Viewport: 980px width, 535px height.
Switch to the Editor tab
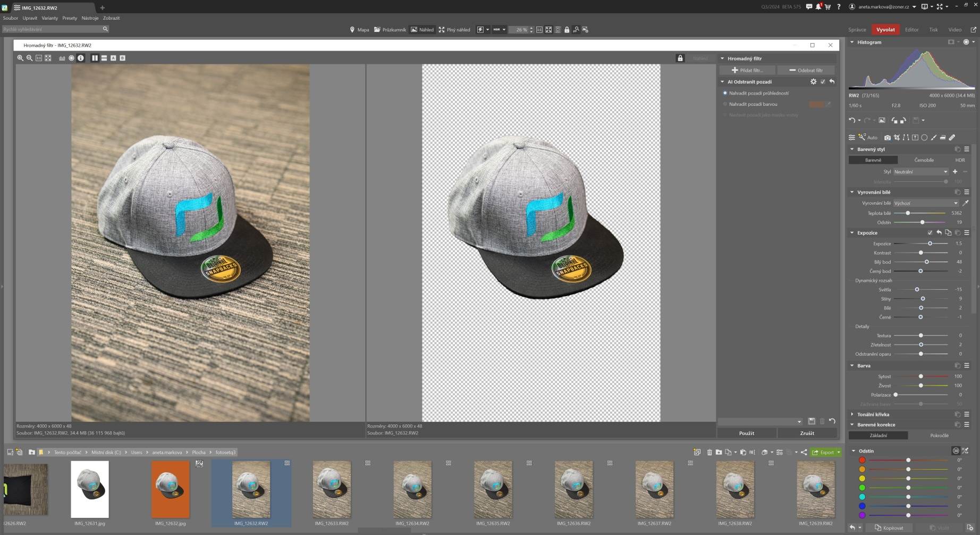[911, 30]
